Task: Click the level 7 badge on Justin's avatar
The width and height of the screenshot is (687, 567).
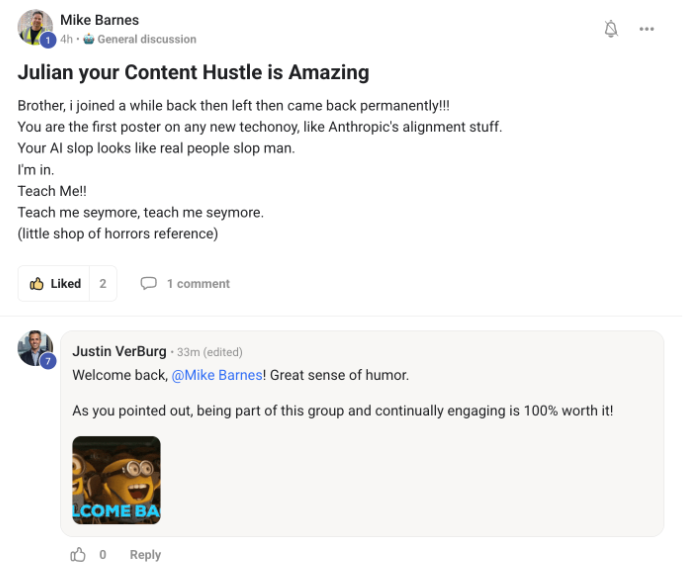Action: pos(48,361)
